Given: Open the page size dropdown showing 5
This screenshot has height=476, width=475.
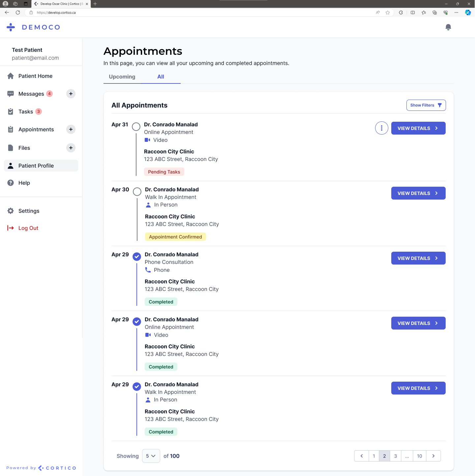Looking at the screenshot, I should click(x=151, y=456).
